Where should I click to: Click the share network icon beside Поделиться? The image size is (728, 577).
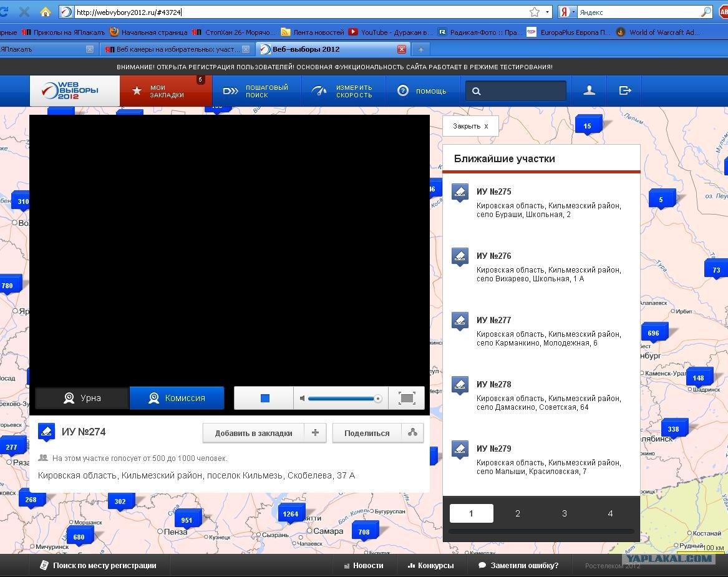click(x=412, y=433)
